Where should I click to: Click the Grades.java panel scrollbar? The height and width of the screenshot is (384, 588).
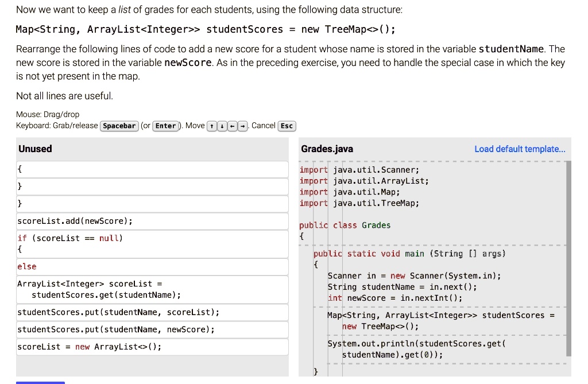click(x=568, y=258)
